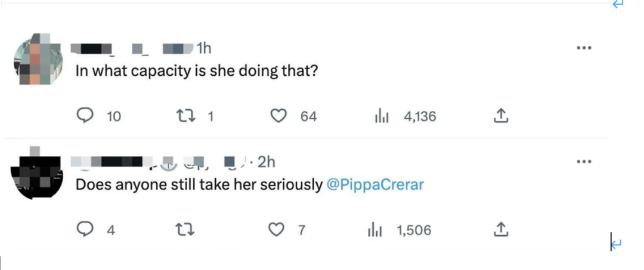
Task: View analytics showing 4,136 views
Action: (x=382, y=116)
